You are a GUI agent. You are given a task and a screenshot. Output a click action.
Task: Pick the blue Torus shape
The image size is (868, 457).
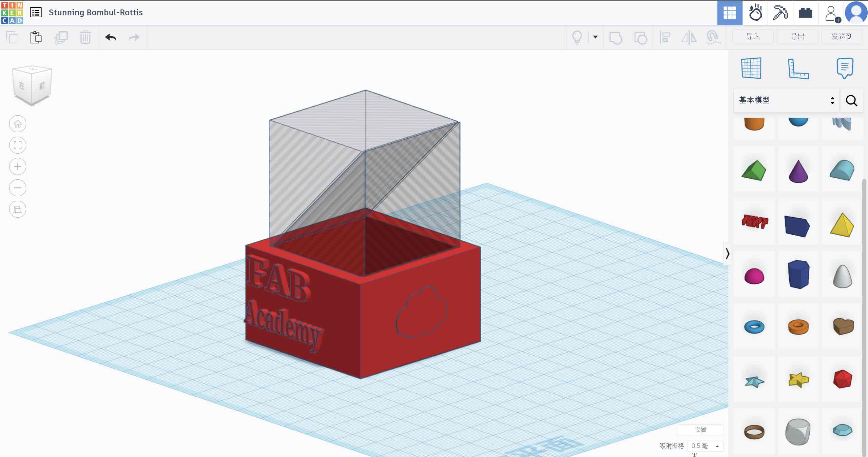click(754, 327)
